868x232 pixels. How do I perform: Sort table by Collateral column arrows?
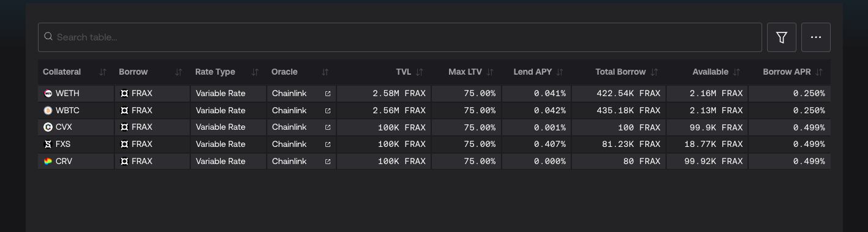[103, 72]
